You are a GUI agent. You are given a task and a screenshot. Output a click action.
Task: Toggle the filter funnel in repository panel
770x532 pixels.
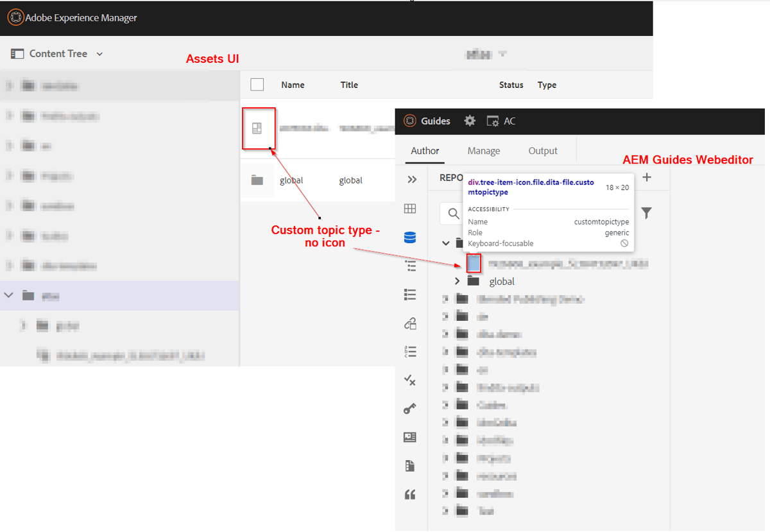click(646, 212)
